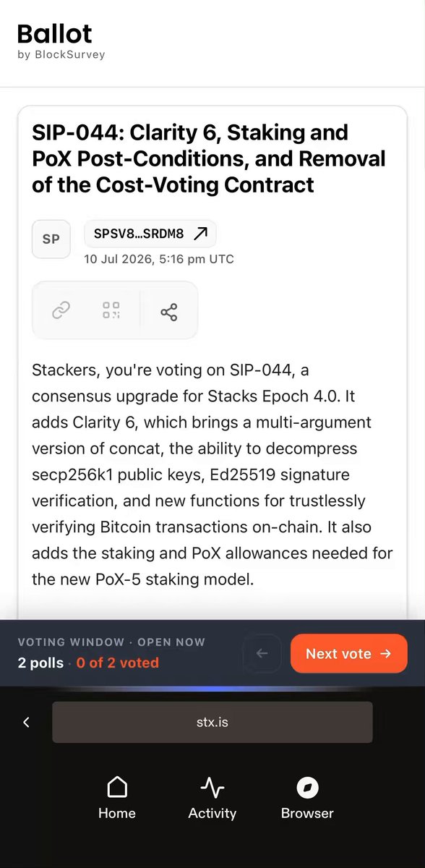Click the Ballot logo header
The height and width of the screenshot is (868, 425).
(x=55, y=33)
